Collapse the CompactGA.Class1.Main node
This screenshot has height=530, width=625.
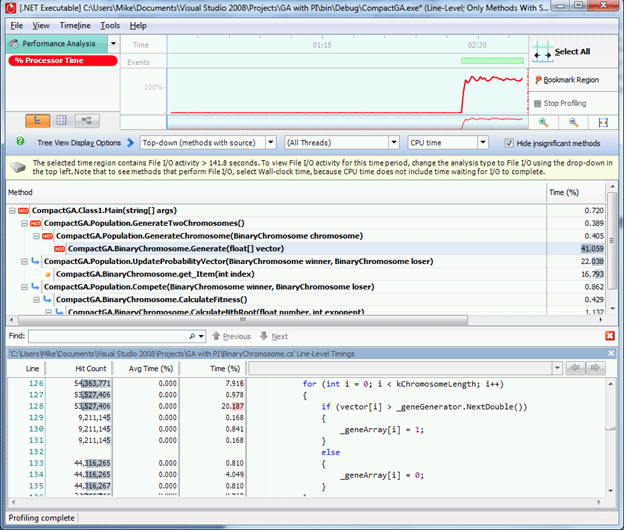coord(12,211)
